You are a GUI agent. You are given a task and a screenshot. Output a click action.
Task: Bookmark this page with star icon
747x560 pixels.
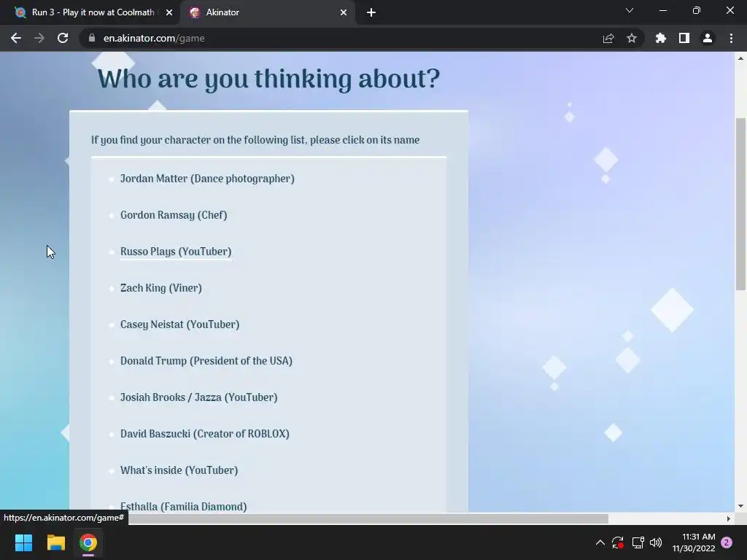click(x=632, y=38)
